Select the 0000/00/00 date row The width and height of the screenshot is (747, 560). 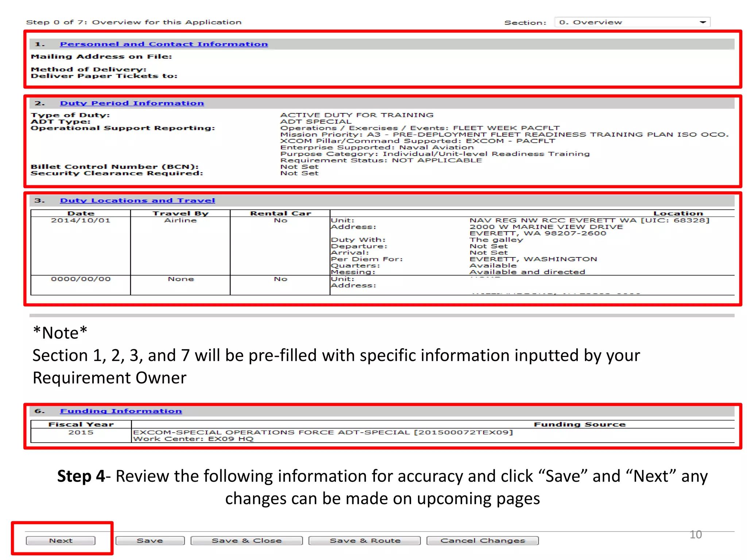pyautogui.click(x=81, y=279)
